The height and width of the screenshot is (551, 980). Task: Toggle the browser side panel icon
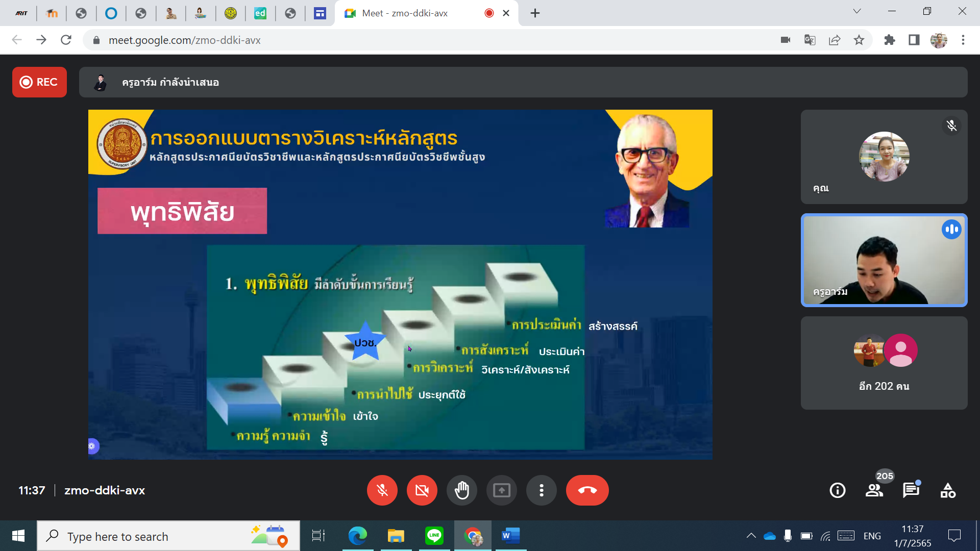pyautogui.click(x=914, y=40)
